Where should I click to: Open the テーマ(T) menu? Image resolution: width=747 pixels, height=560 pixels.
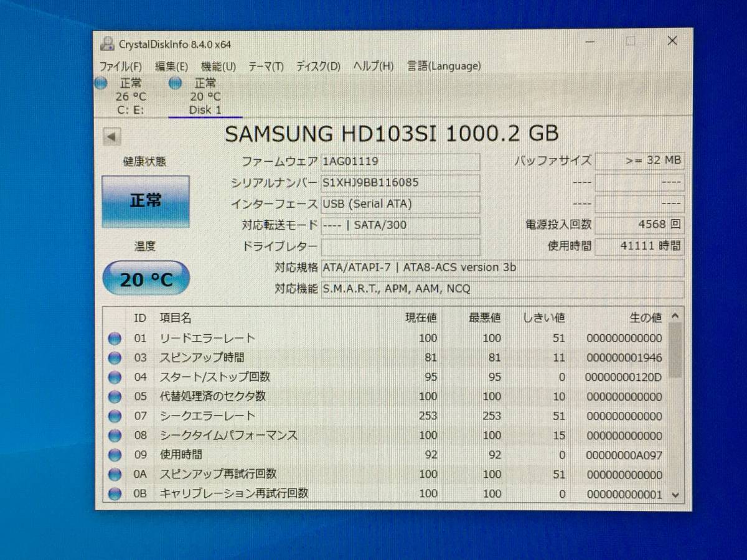tap(266, 66)
